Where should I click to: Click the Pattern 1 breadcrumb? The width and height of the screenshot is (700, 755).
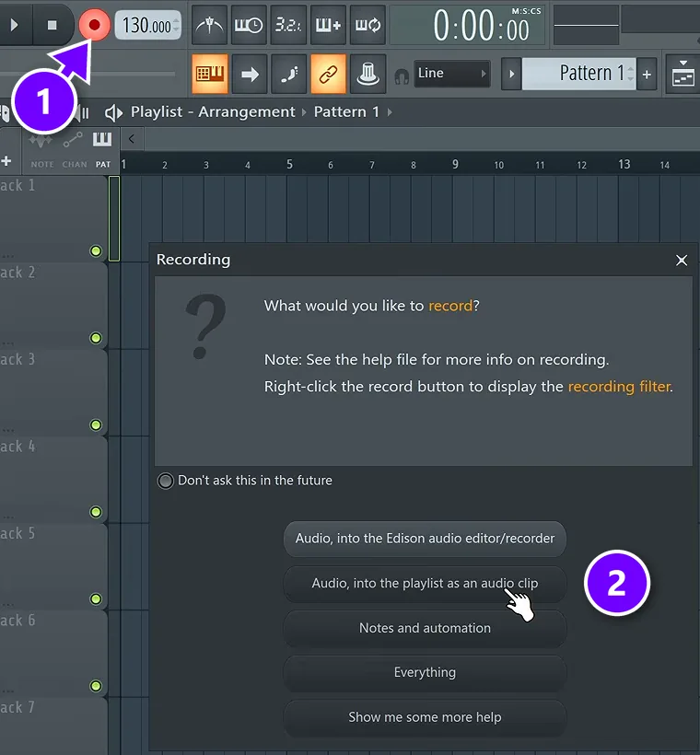[346, 111]
